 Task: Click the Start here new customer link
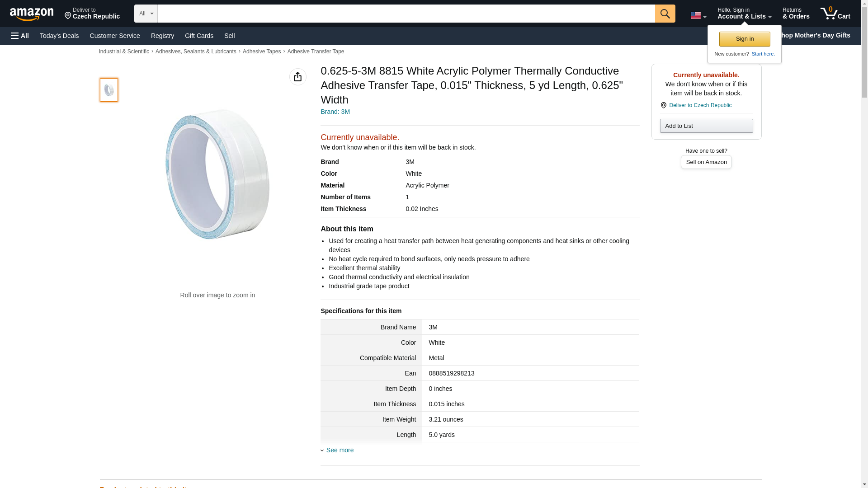(763, 54)
